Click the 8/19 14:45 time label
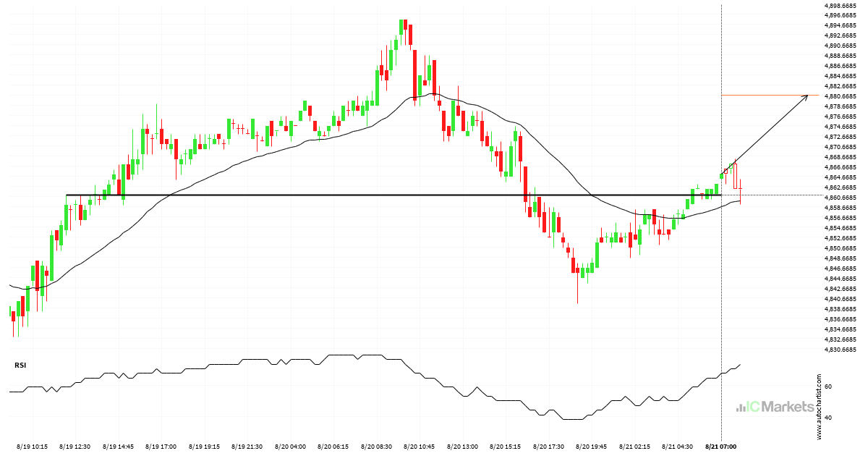 pos(118,447)
